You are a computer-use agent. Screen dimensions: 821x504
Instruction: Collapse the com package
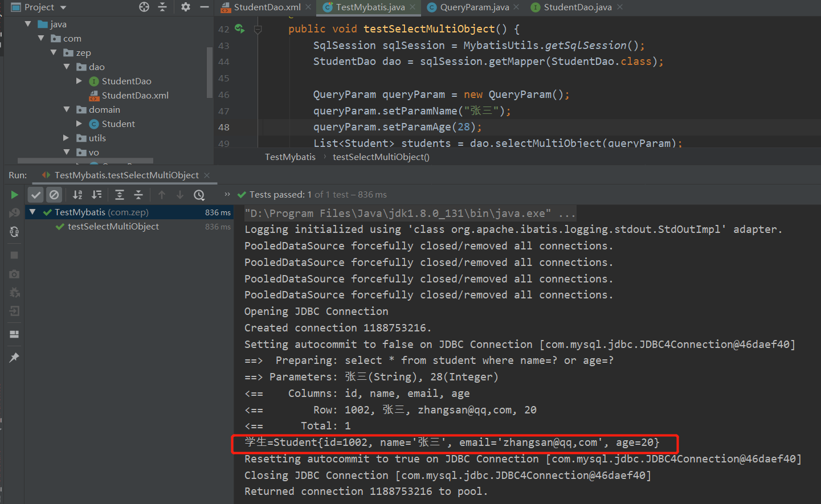41,38
